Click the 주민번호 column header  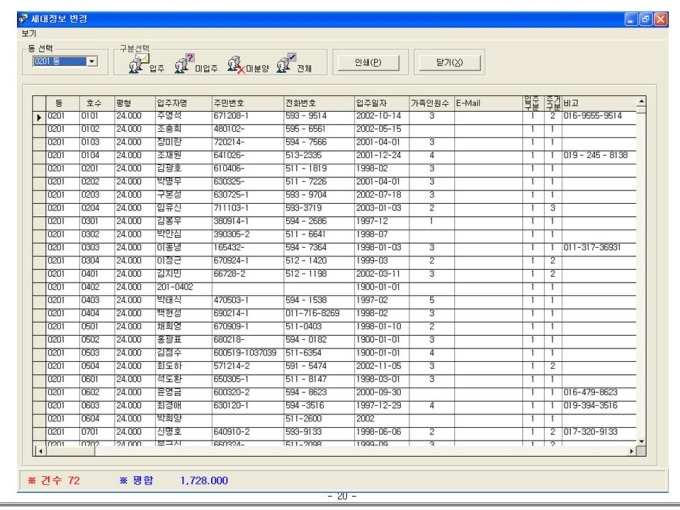pos(247,103)
